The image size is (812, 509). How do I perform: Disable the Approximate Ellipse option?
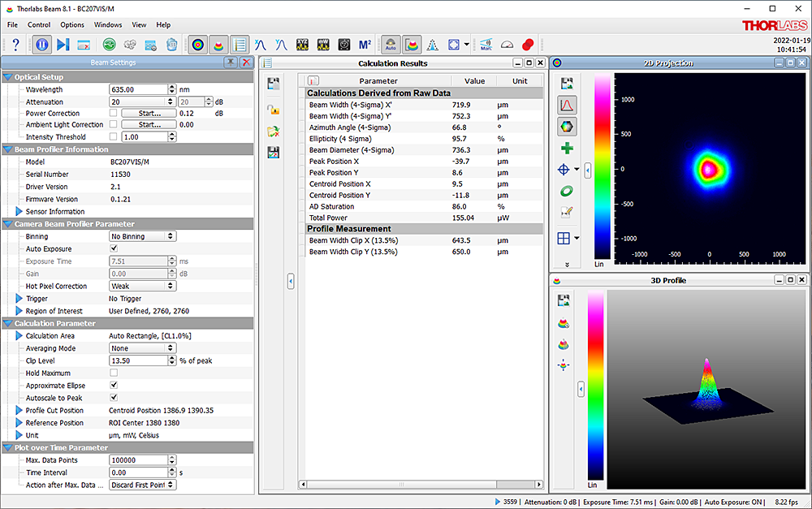click(113, 385)
